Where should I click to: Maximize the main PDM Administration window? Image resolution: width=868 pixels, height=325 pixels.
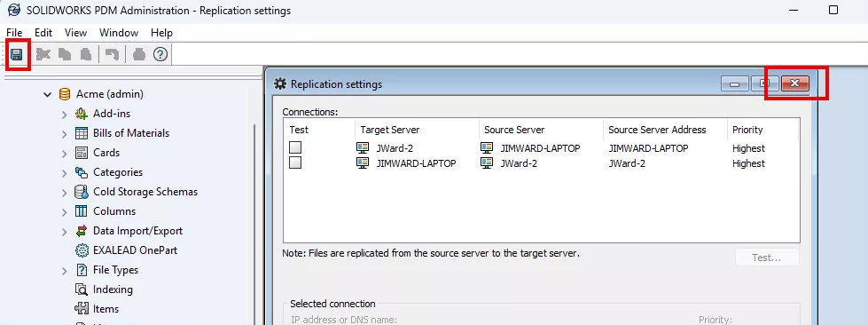tap(833, 10)
